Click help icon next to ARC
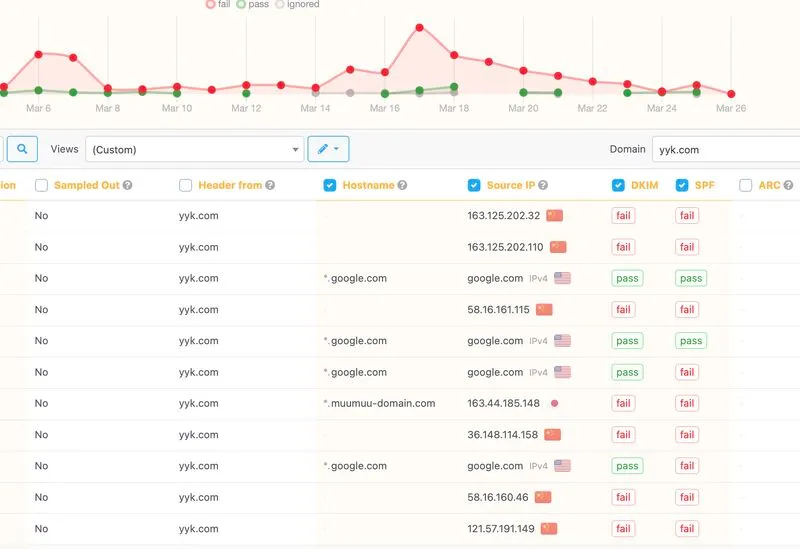The width and height of the screenshot is (800, 549). click(788, 185)
